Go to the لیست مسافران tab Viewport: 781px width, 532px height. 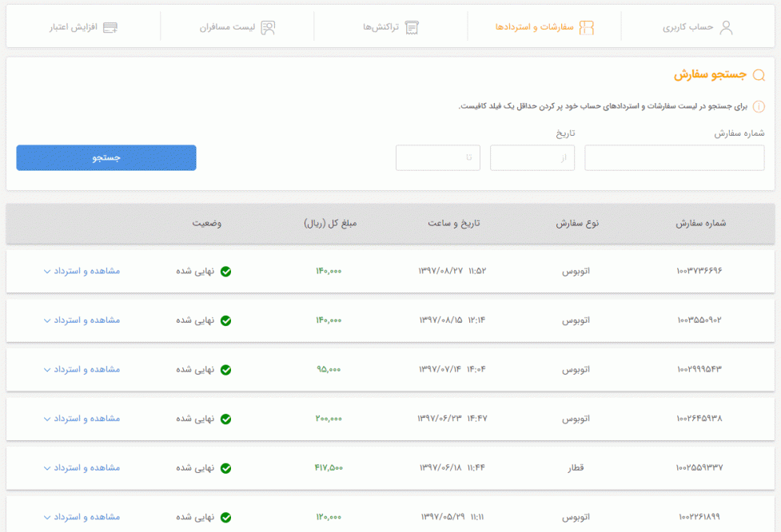[x=237, y=27]
